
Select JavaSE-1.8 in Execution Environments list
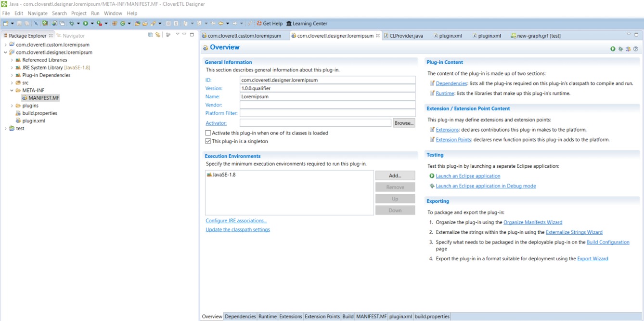(x=221, y=174)
